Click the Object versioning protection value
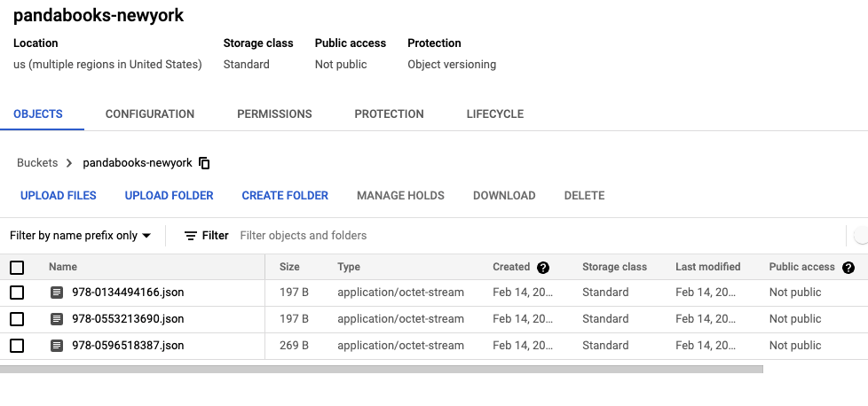This screenshot has height=406, width=868. click(452, 65)
